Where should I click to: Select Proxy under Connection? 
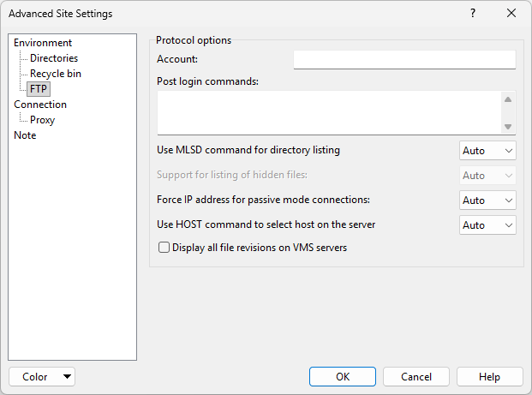click(x=43, y=120)
